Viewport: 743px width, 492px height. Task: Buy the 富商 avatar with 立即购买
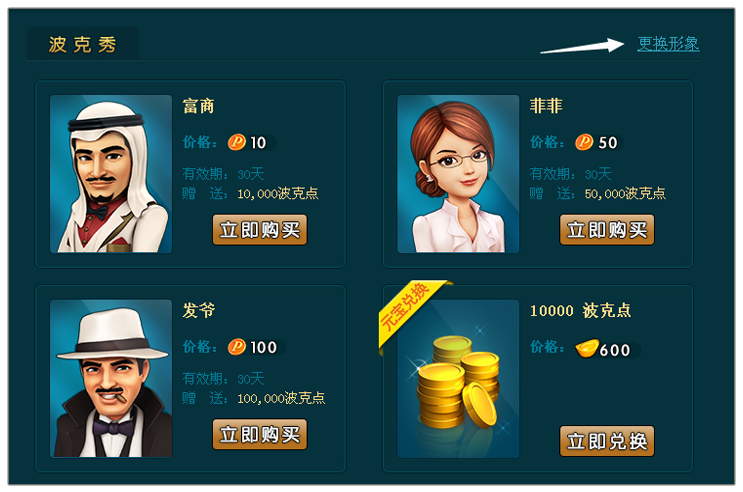pos(260,230)
